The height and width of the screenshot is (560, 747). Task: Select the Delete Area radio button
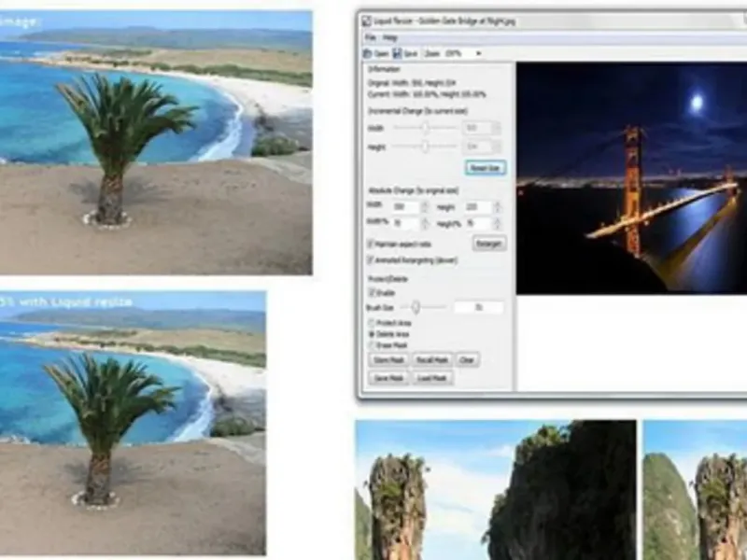point(372,334)
